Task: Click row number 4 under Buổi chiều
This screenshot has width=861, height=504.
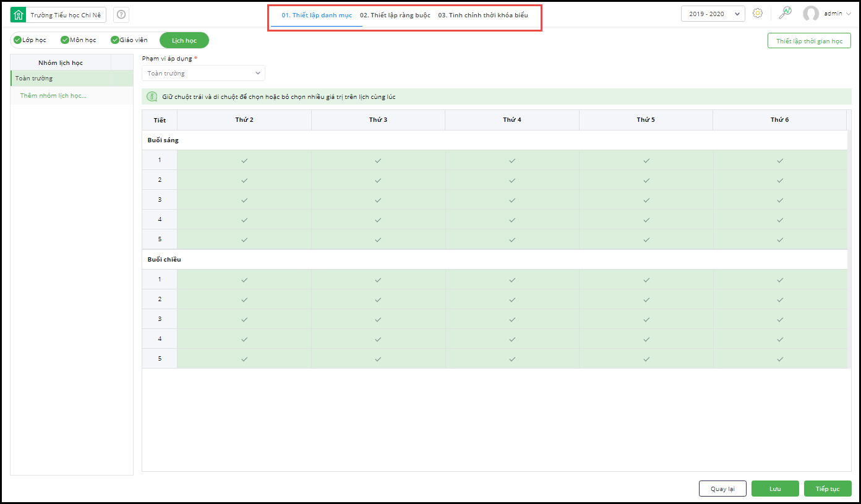Action: [x=160, y=339]
